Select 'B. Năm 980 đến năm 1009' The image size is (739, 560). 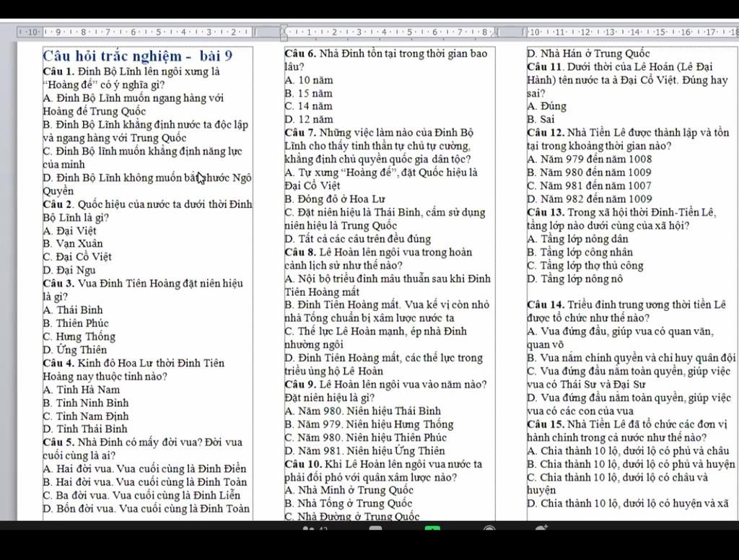coord(589,172)
